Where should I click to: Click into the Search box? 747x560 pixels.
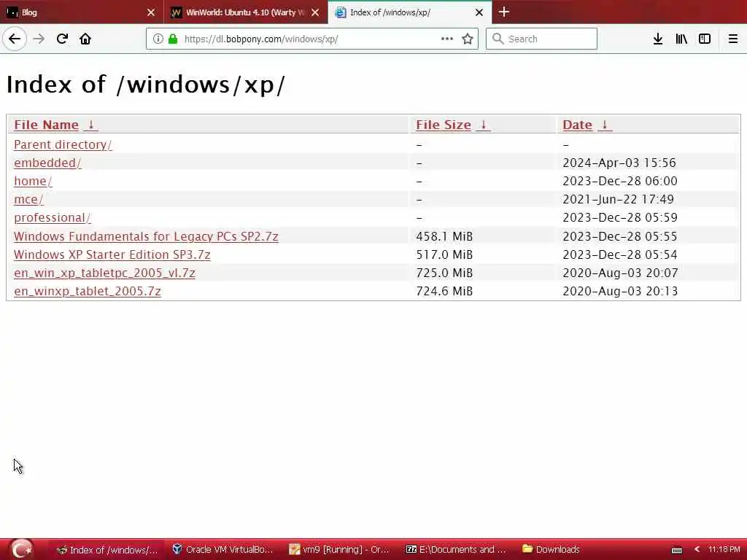[542, 39]
